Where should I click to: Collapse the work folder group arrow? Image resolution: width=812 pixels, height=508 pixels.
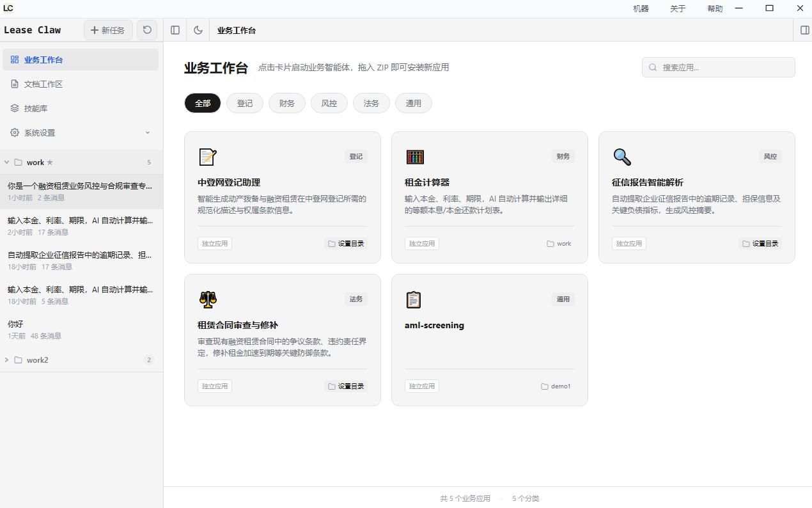6,163
